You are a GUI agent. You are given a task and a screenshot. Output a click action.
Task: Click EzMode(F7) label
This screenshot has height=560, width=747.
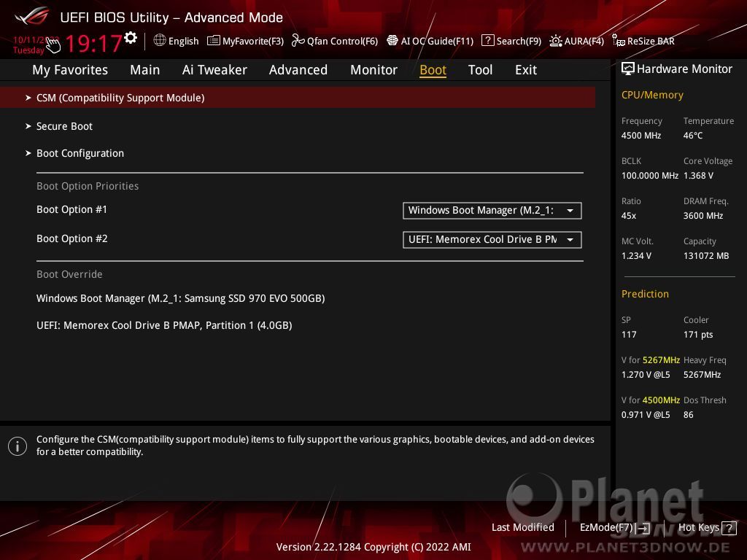click(606, 528)
